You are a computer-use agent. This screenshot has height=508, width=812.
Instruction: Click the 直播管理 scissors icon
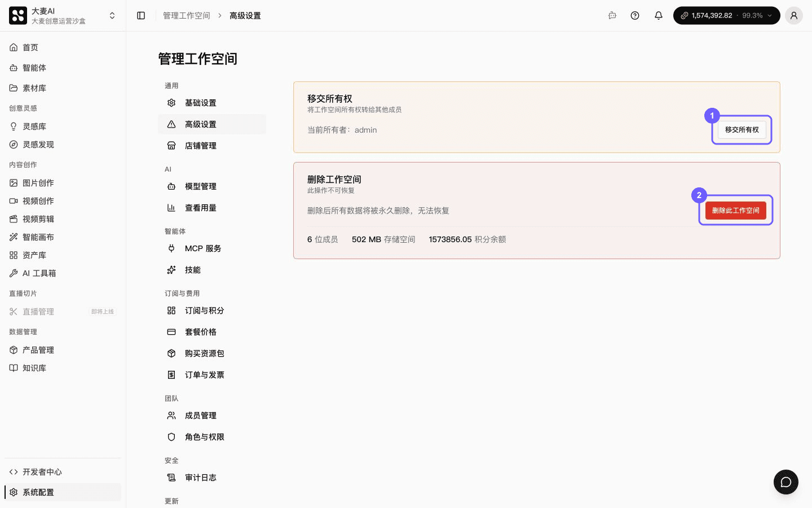(14, 312)
